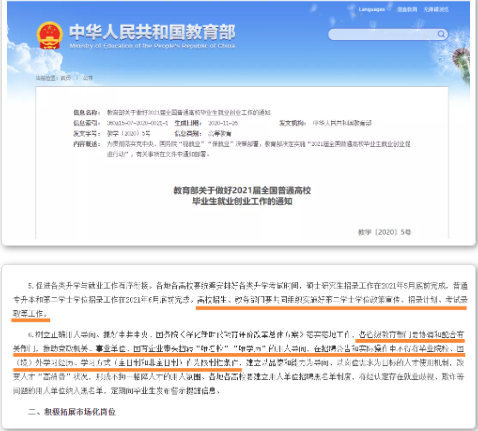Click the Ministry of Education English subtitle
The image size is (478, 431).
[x=152, y=46]
